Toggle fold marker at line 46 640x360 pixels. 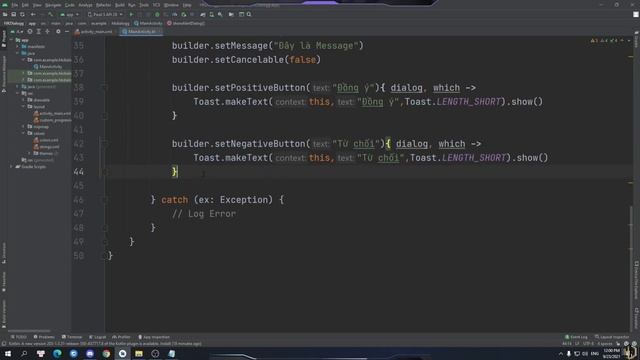pos(104,200)
